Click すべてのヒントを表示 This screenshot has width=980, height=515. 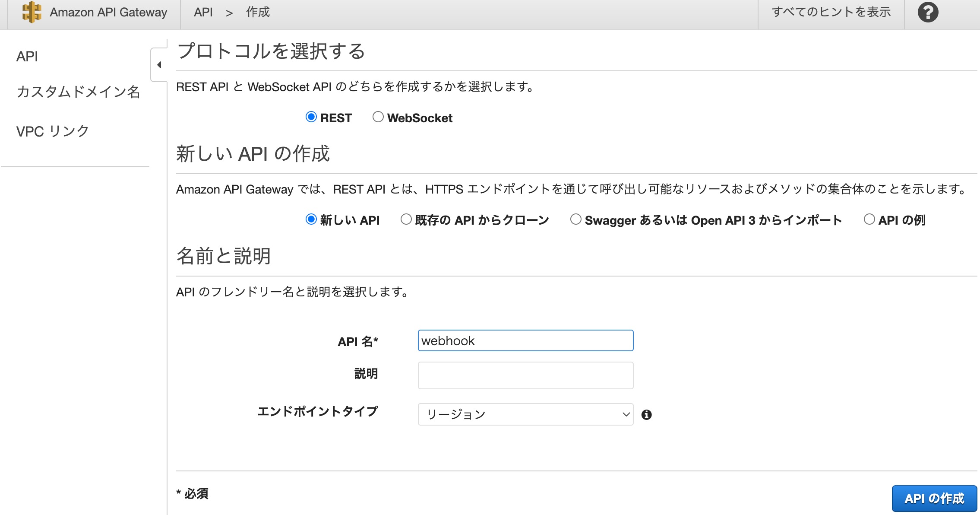click(831, 12)
